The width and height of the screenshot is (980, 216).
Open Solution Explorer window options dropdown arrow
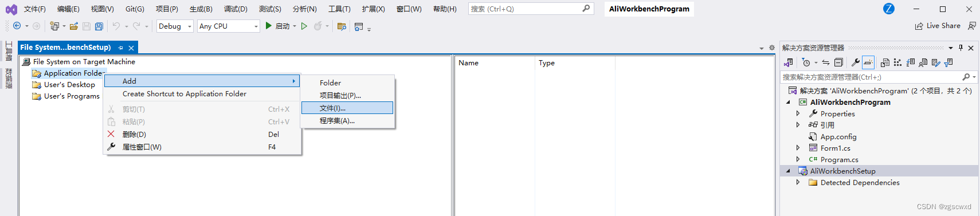point(951,48)
